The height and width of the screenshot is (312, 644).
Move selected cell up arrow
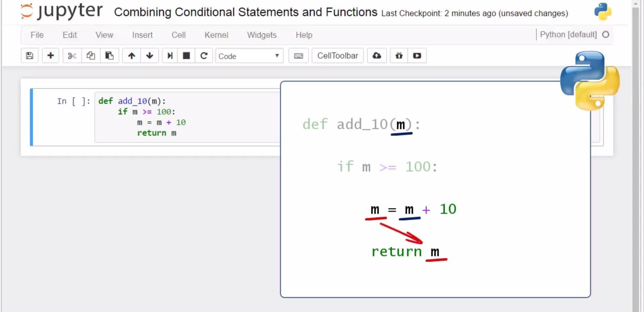tap(131, 56)
